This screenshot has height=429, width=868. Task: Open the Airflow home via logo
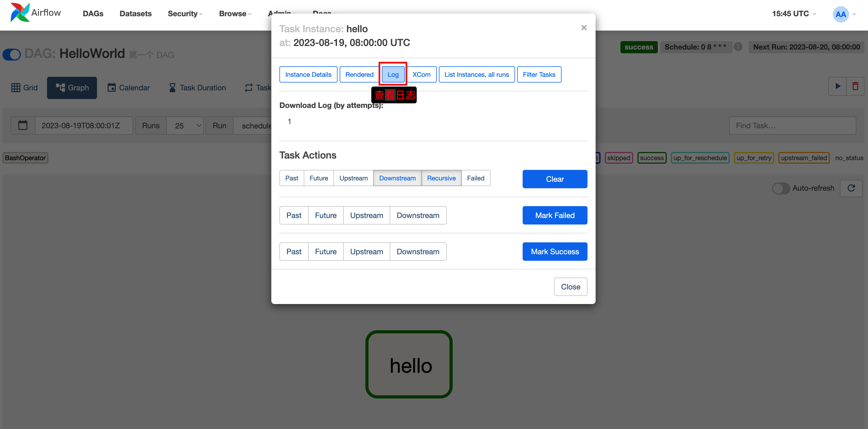[35, 13]
